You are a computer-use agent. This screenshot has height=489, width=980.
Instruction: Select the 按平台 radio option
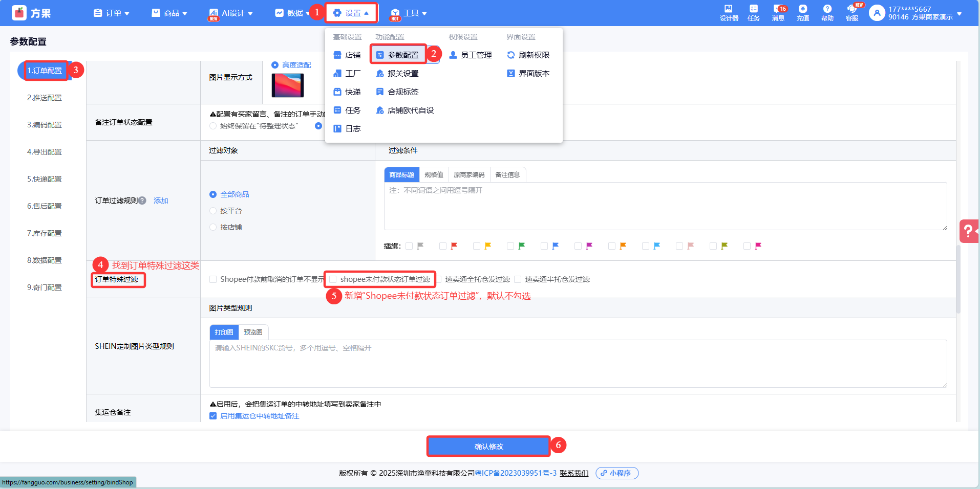(x=213, y=211)
